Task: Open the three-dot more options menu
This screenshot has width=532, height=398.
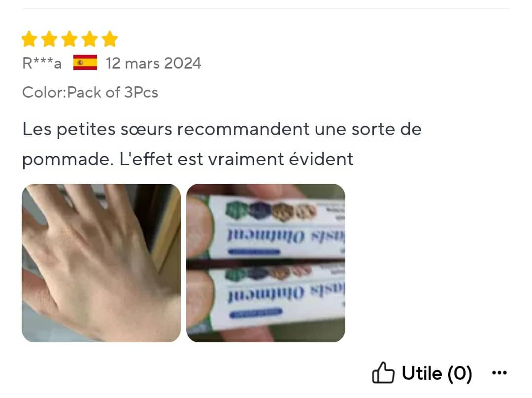Action: point(499,372)
